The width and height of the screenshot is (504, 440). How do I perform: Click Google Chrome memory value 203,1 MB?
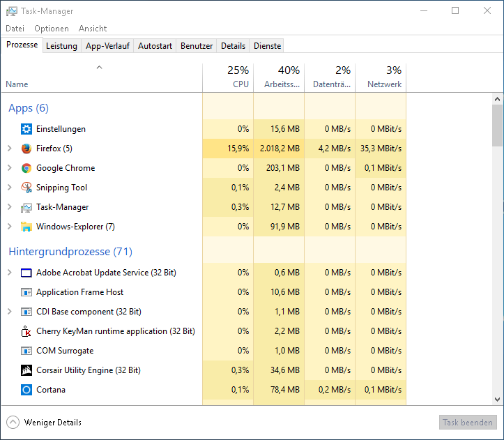pos(283,168)
